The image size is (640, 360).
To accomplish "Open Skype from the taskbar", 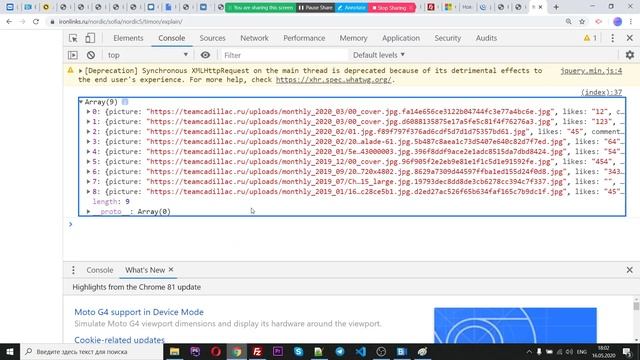I will click(x=298, y=351).
